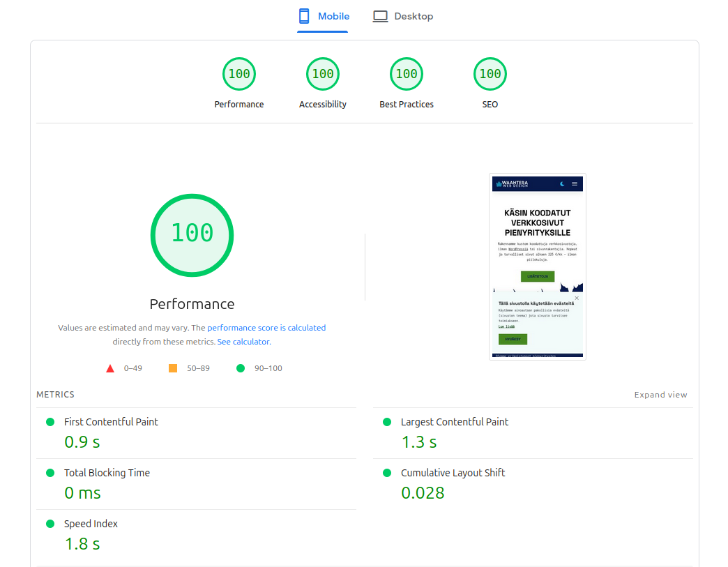Click the Best Practices score circle

point(407,73)
